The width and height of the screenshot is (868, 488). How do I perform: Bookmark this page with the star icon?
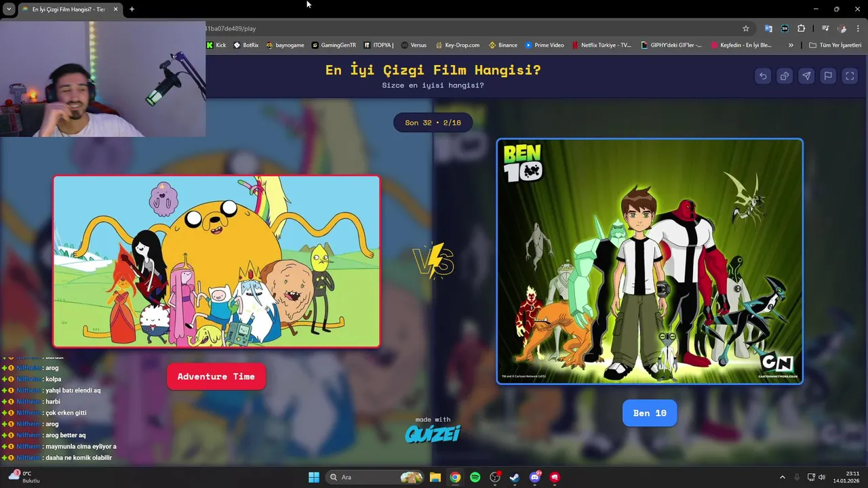pyautogui.click(x=746, y=28)
